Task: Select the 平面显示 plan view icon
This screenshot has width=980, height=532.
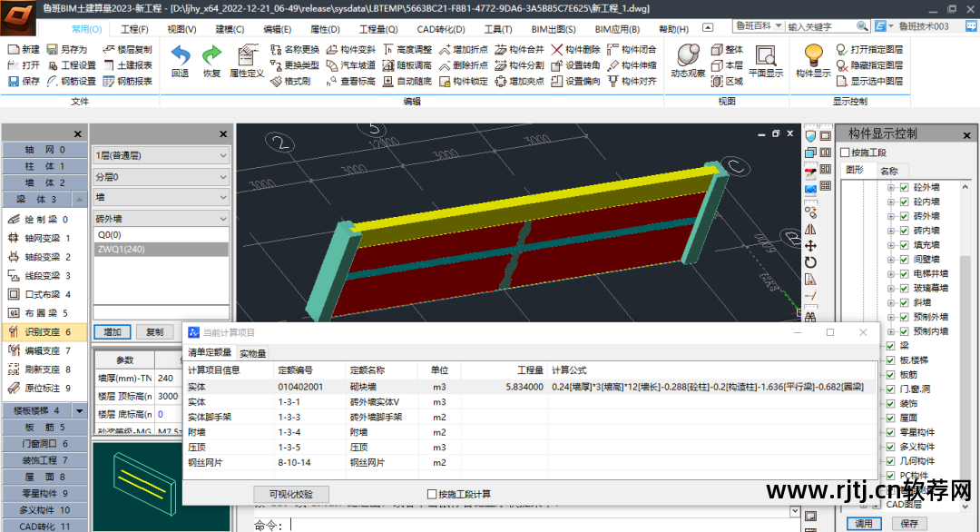Action: coord(765,56)
